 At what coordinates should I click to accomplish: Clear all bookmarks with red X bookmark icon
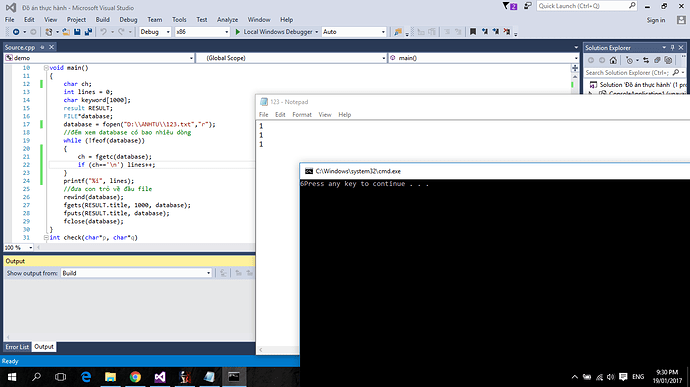pos(507,32)
